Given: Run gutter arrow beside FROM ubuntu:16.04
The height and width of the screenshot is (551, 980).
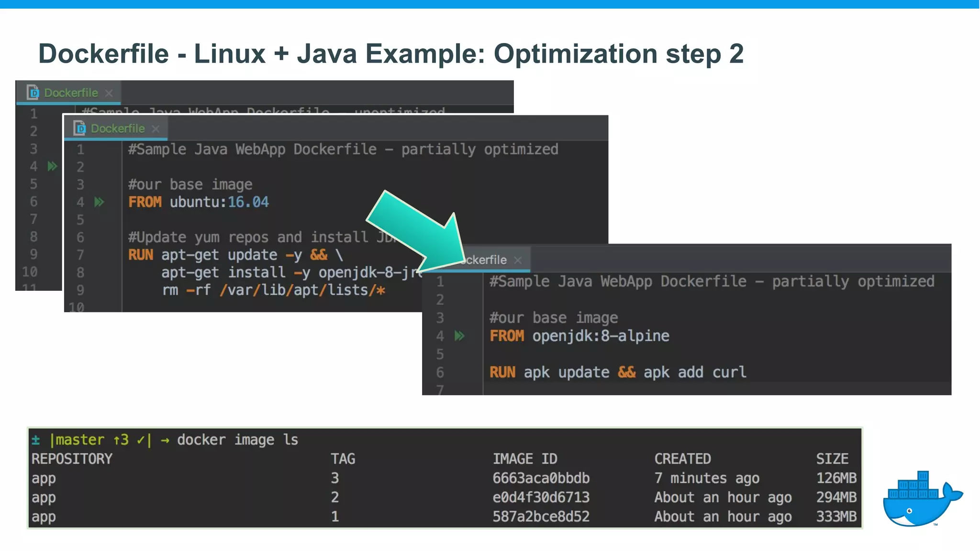Looking at the screenshot, I should point(99,202).
